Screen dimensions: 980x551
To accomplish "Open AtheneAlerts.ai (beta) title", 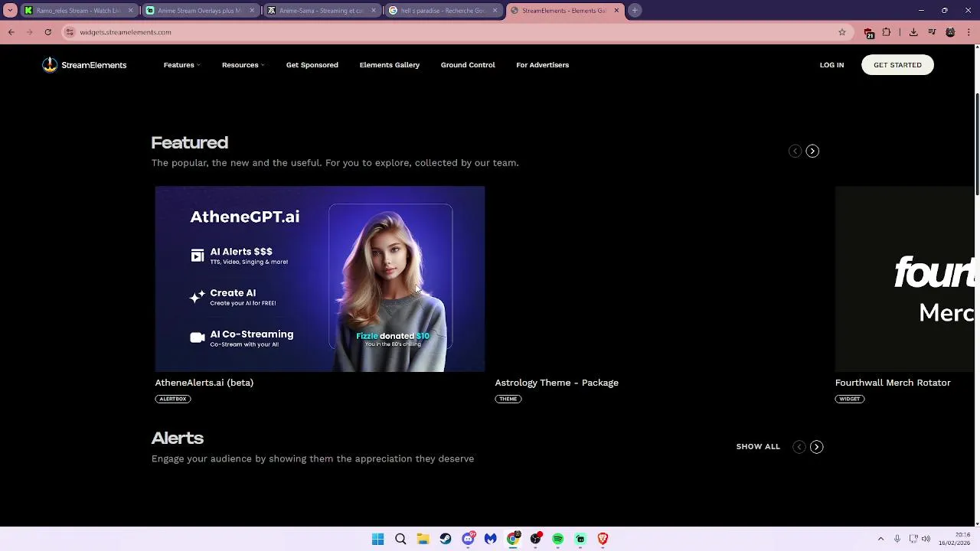I will [x=204, y=383].
